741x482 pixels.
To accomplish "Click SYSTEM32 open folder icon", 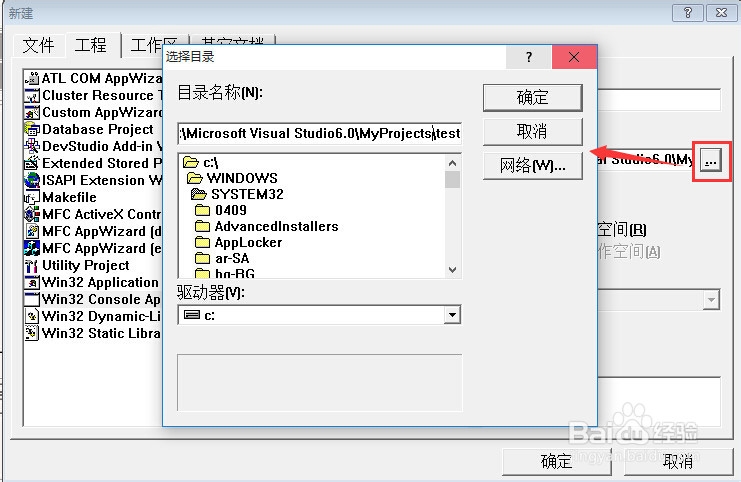I will click(199, 194).
